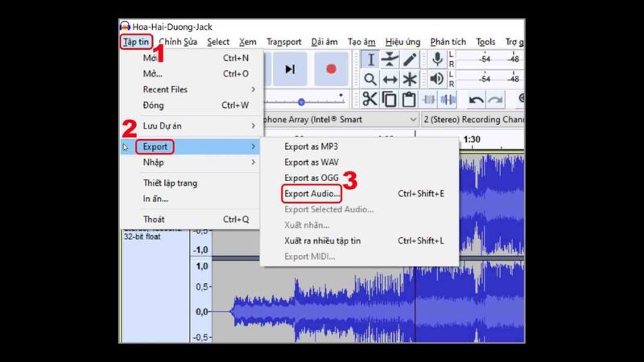Click the Skip to End button
644x362 pixels.
[x=290, y=69]
